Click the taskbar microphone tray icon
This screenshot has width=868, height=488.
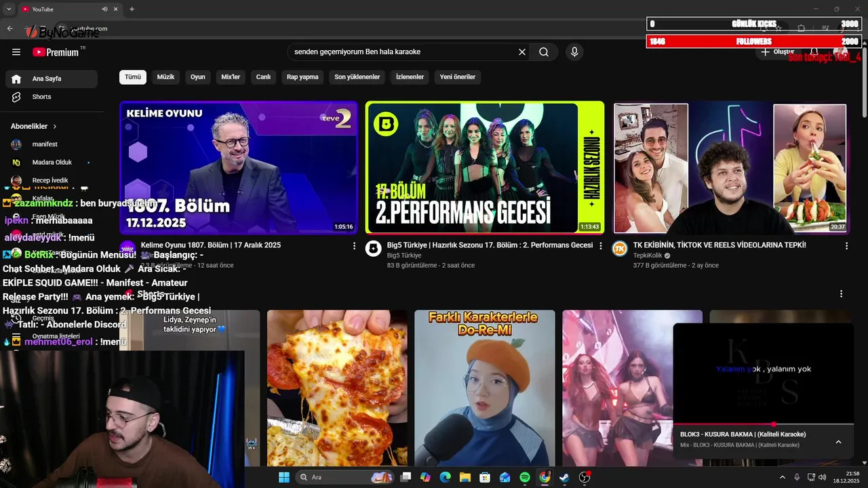click(797, 477)
